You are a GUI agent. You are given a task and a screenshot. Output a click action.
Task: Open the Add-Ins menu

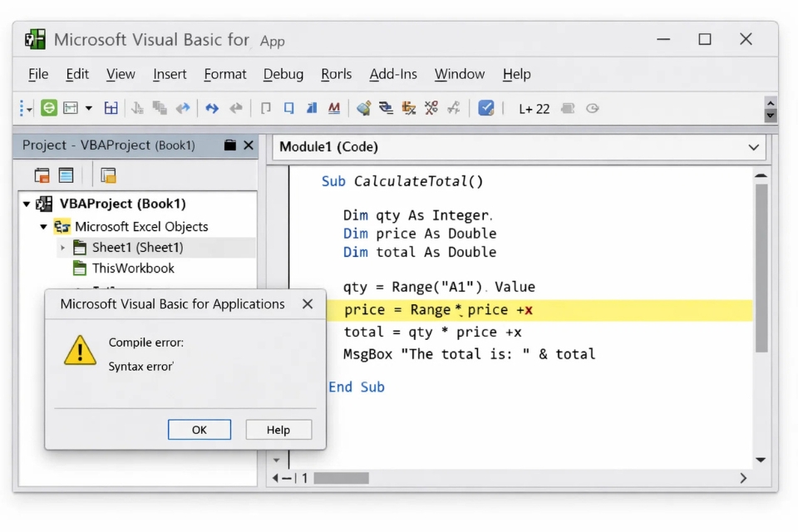pos(393,74)
